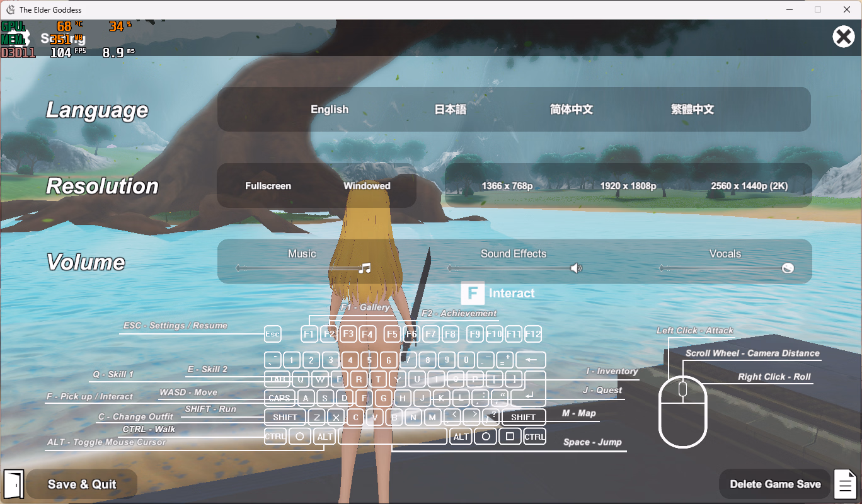The height and width of the screenshot is (504, 862).
Task: Select 繁體中文 language option
Action: point(692,109)
